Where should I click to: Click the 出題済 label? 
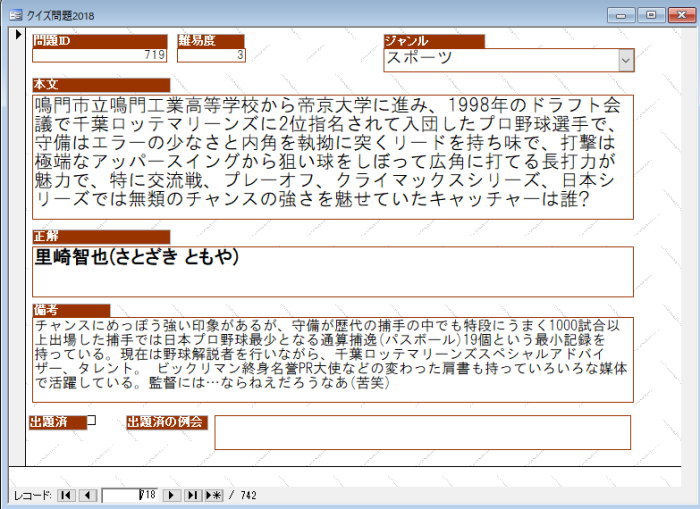(x=58, y=422)
